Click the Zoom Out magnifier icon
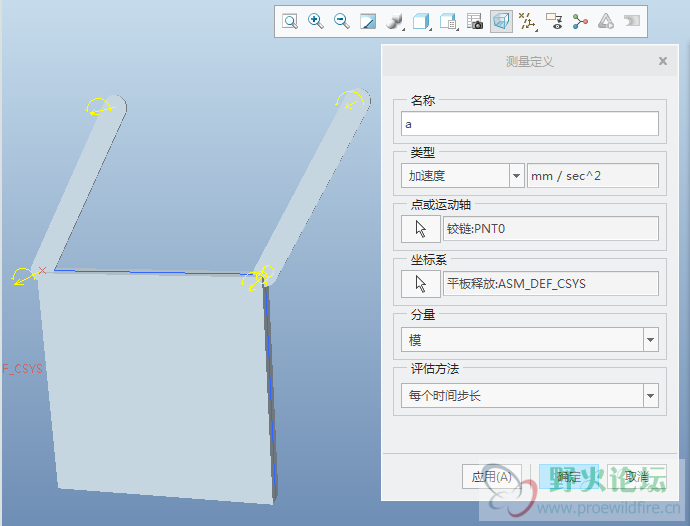Image resolution: width=690 pixels, height=526 pixels. tap(341, 21)
